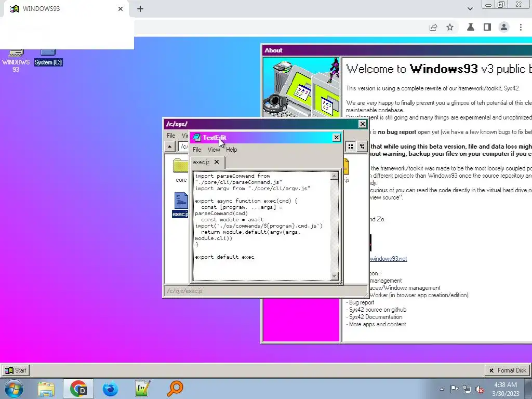Viewport: 532px width, 399px height.
Task: Open the browser profile avatar
Action: [504, 27]
